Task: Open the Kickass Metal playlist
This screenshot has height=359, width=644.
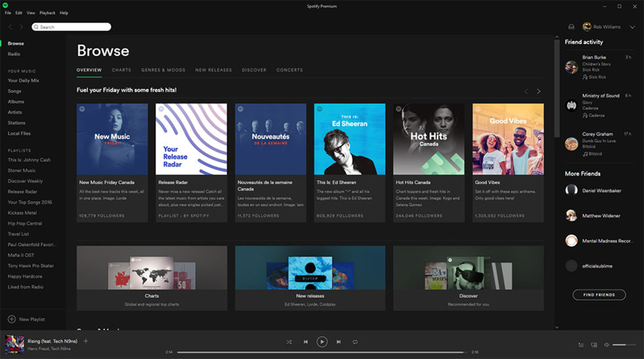Action: pyautogui.click(x=22, y=213)
